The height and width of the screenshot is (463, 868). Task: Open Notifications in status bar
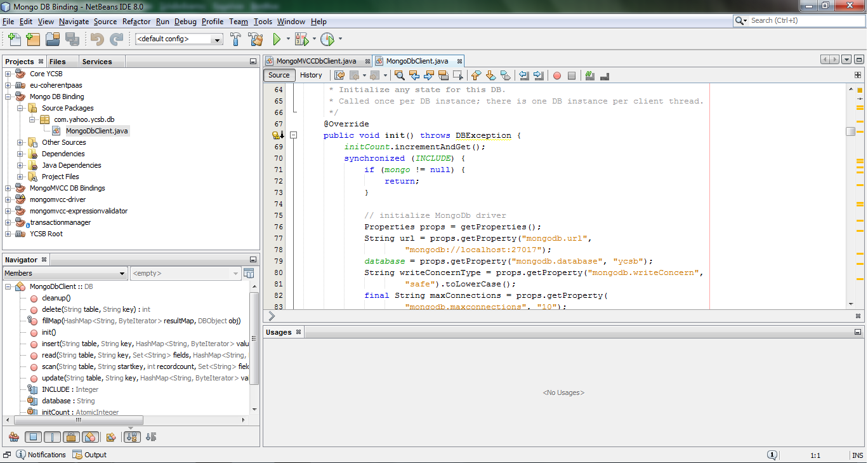coord(41,455)
